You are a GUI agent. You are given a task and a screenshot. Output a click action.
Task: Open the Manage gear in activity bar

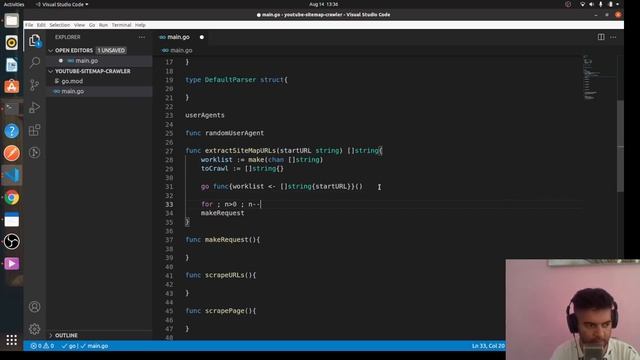click(x=35, y=329)
